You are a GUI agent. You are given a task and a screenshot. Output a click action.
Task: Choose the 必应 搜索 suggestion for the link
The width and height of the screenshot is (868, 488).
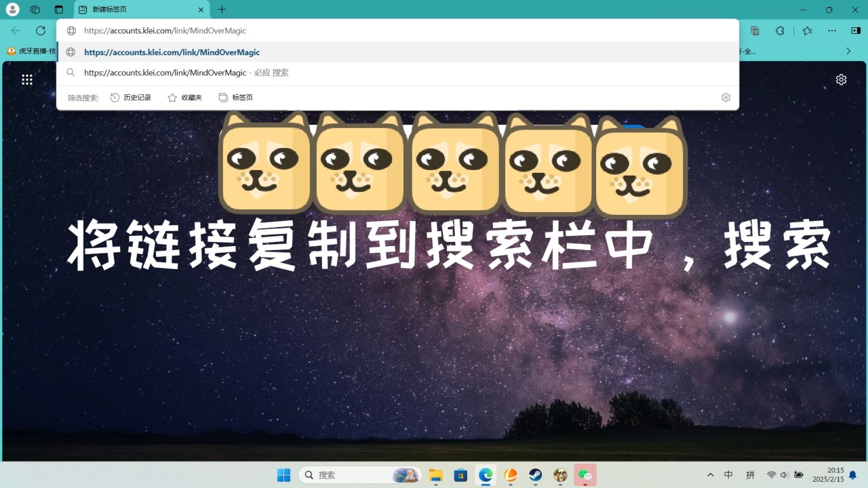point(186,73)
